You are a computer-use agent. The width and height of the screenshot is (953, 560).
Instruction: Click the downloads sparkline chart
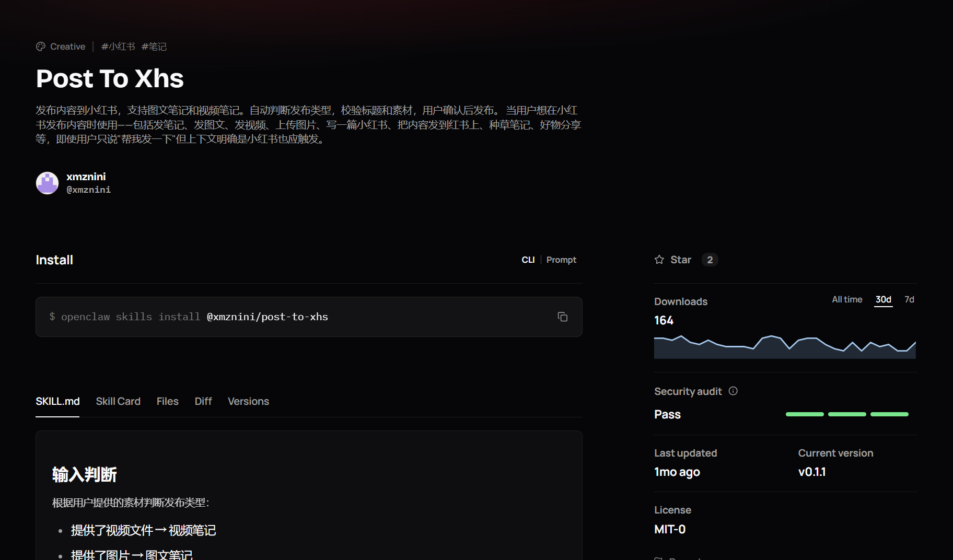tap(785, 347)
